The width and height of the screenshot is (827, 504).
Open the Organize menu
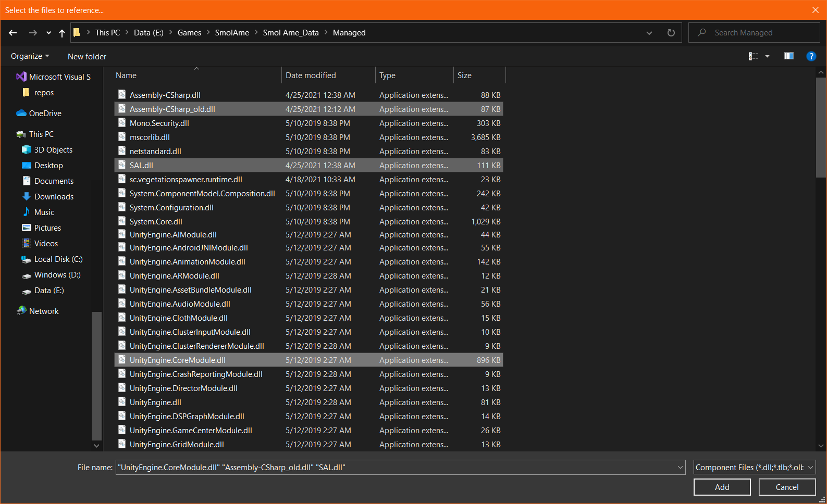point(30,56)
